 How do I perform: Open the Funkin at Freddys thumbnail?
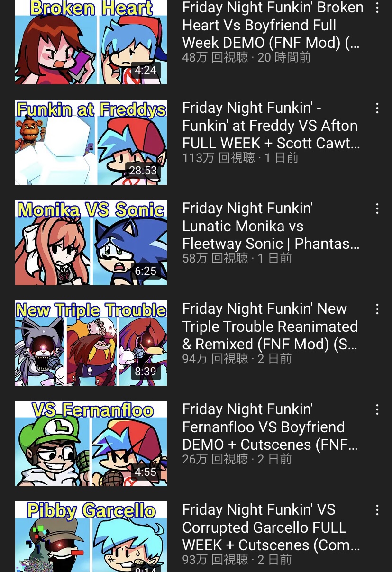pyautogui.click(x=91, y=142)
